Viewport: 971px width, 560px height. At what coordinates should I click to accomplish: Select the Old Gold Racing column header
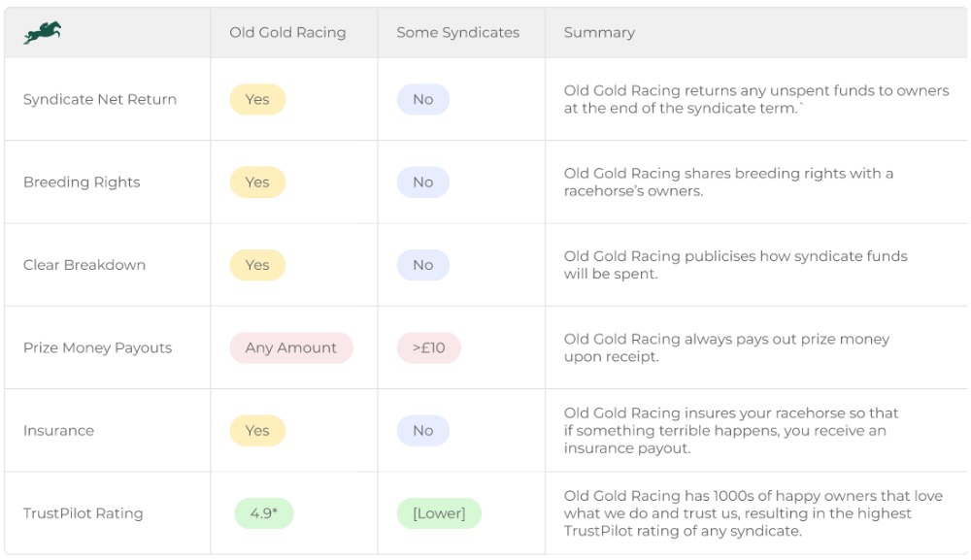pyautogui.click(x=287, y=32)
